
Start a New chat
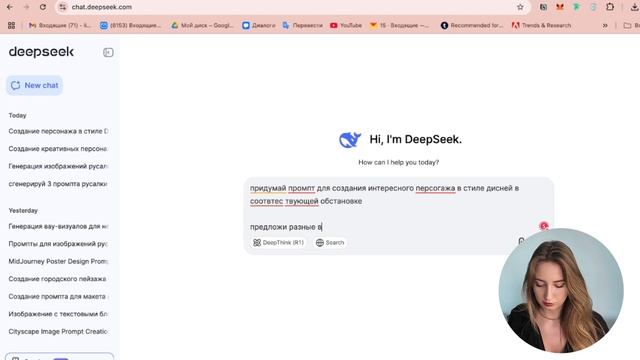click(x=34, y=85)
